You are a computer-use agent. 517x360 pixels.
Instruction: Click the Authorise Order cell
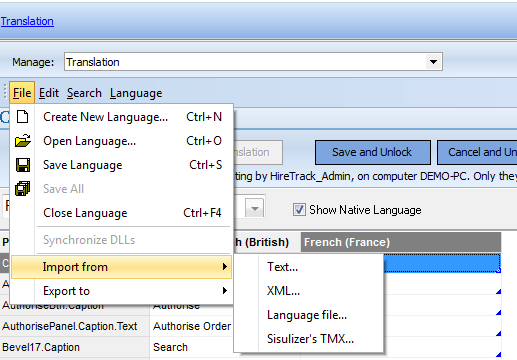tap(192, 326)
